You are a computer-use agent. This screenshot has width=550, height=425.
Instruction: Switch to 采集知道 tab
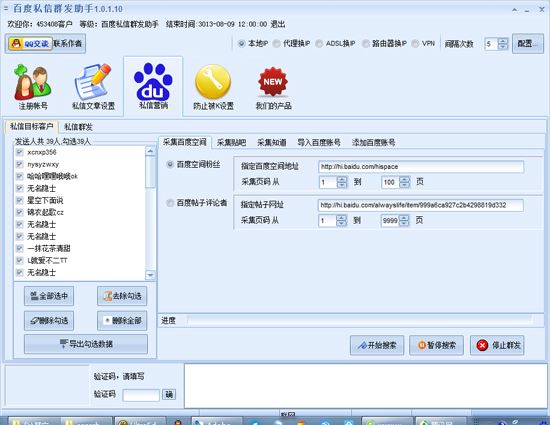[271, 142]
